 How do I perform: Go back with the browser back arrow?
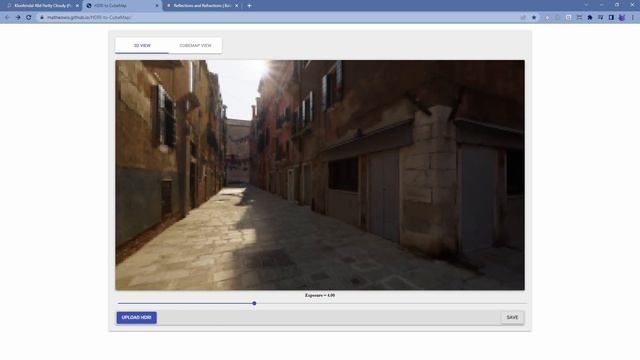pyautogui.click(x=7, y=18)
